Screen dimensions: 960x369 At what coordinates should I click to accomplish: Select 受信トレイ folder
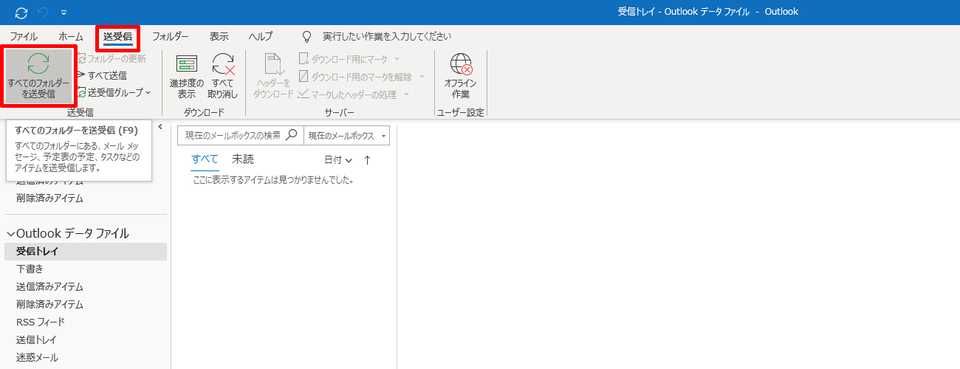click(85, 251)
